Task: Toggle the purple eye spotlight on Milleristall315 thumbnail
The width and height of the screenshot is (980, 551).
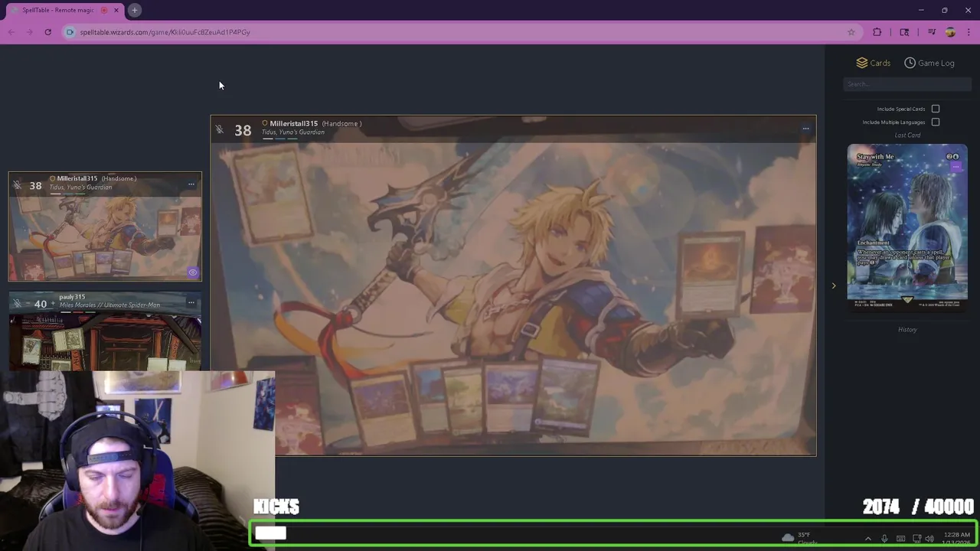Action: pos(193,272)
